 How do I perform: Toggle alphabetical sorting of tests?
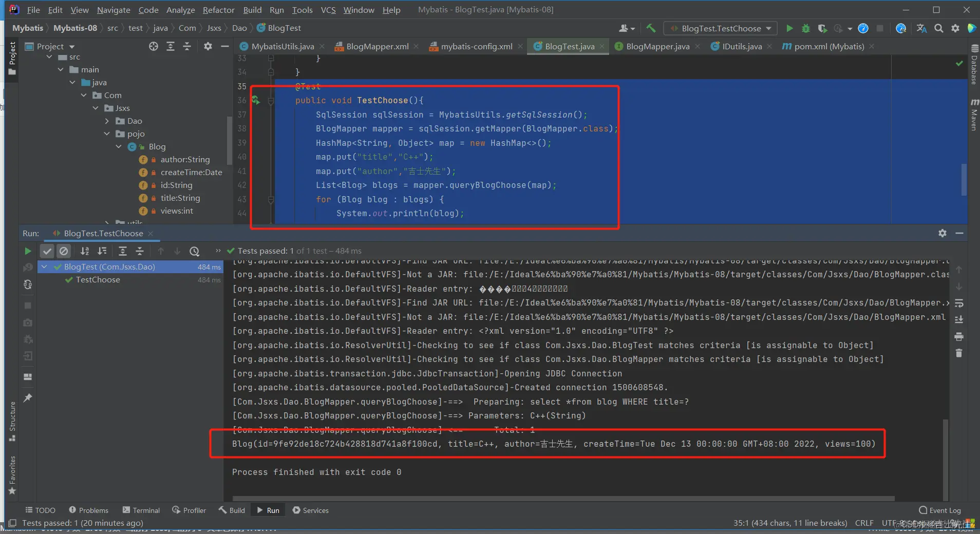pos(85,251)
